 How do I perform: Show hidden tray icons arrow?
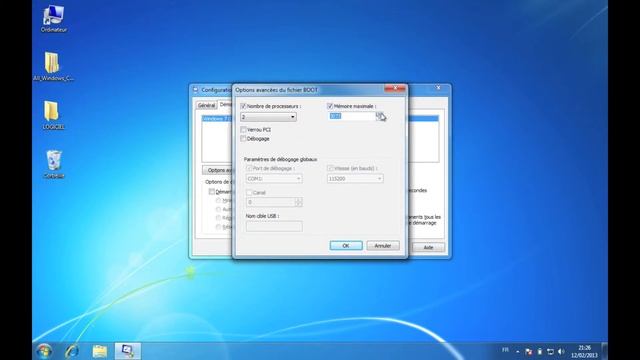point(518,351)
